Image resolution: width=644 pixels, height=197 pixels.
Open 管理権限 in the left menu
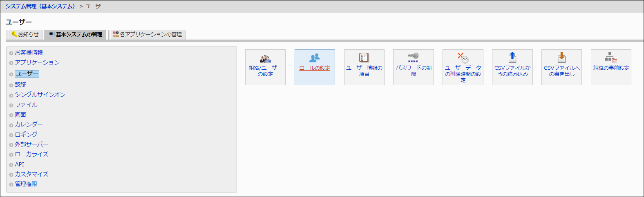click(26, 184)
